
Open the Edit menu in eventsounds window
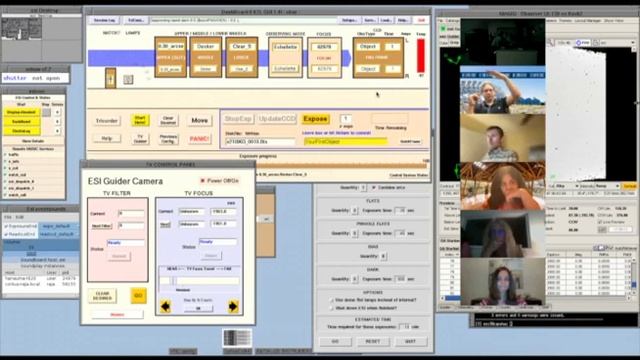tap(19, 217)
